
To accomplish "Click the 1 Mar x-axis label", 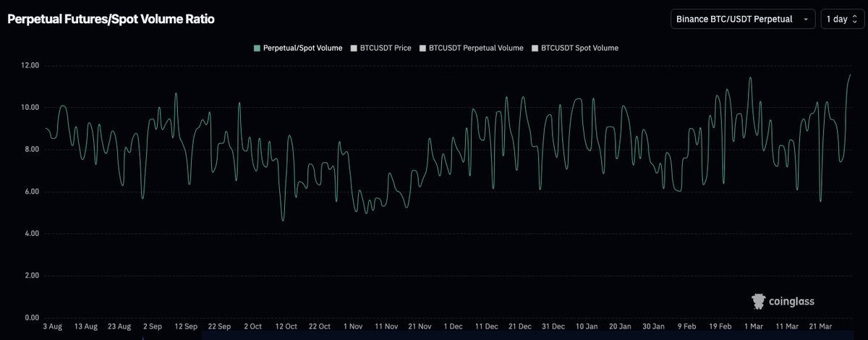I will (753, 327).
